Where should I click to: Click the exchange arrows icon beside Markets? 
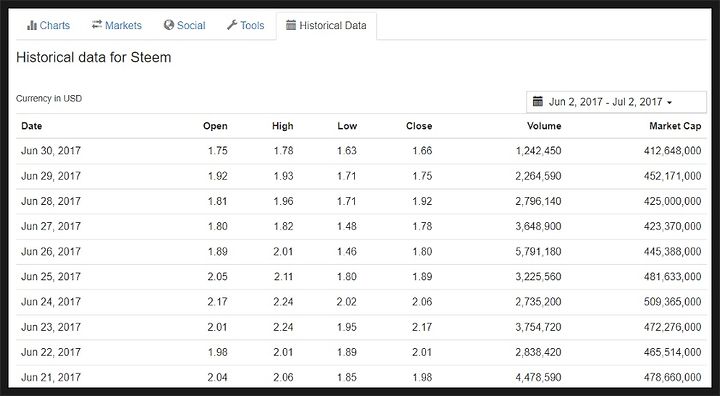96,25
